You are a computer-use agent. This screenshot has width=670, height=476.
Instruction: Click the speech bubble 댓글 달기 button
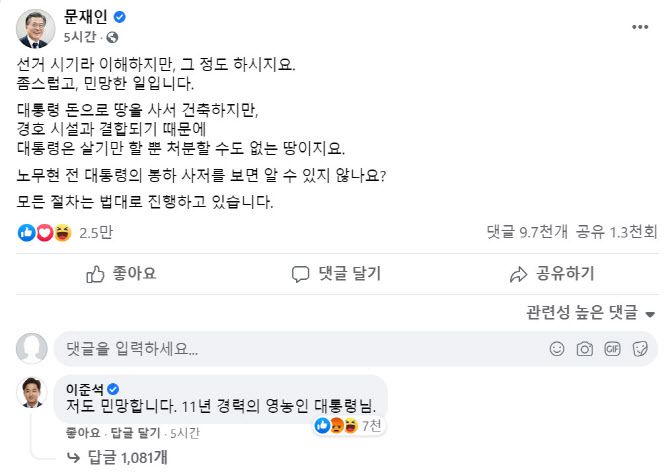pyautogui.click(x=335, y=273)
